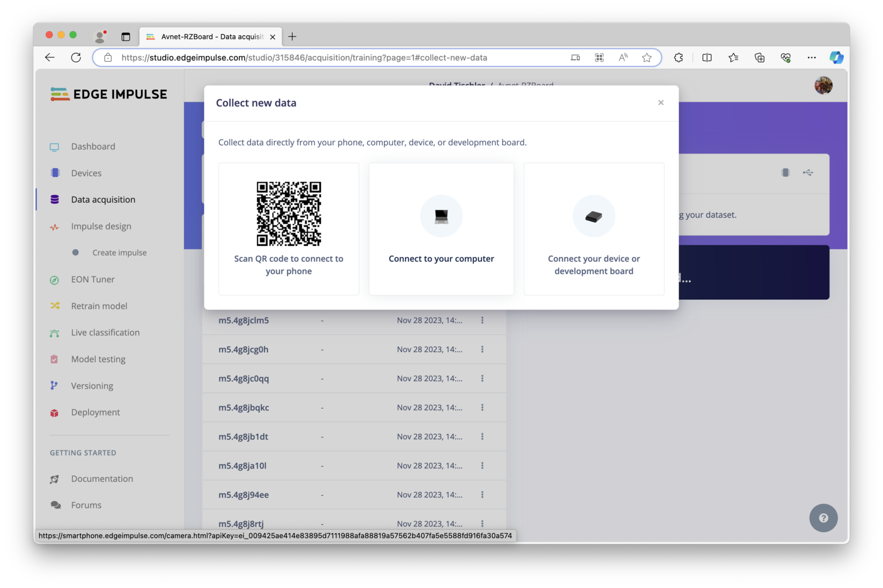Image resolution: width=883 pixels, height=588 pixels.
Task: Open options menu for m5.4g8j94ee
Action: [482, 495]
